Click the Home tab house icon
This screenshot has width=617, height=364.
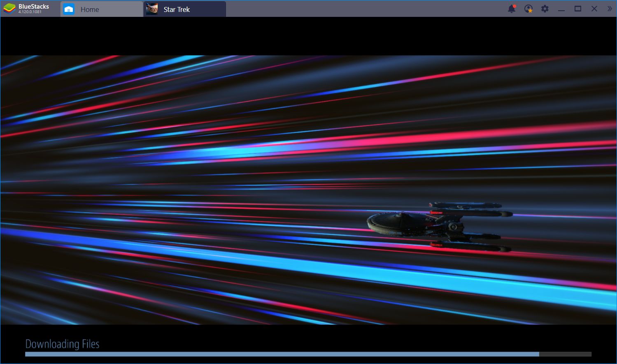(69, 9)
